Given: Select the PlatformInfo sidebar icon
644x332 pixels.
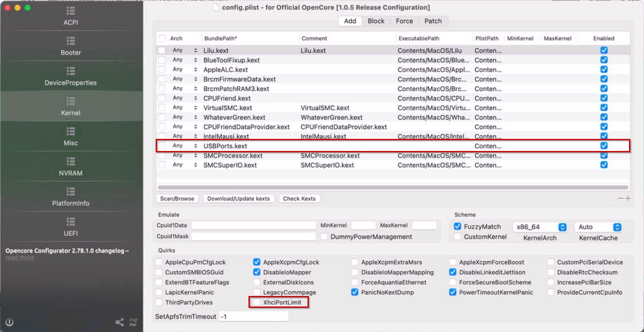Looking at the screenshot, I should [x=70, y=192].
